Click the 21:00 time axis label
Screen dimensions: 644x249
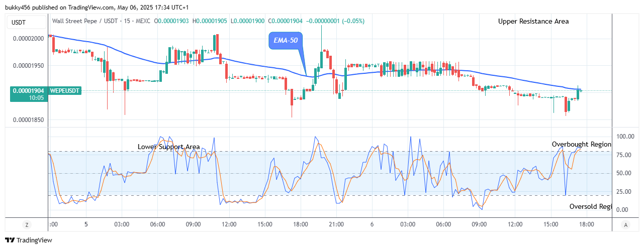pyautogui.click(x=336, y=224)
